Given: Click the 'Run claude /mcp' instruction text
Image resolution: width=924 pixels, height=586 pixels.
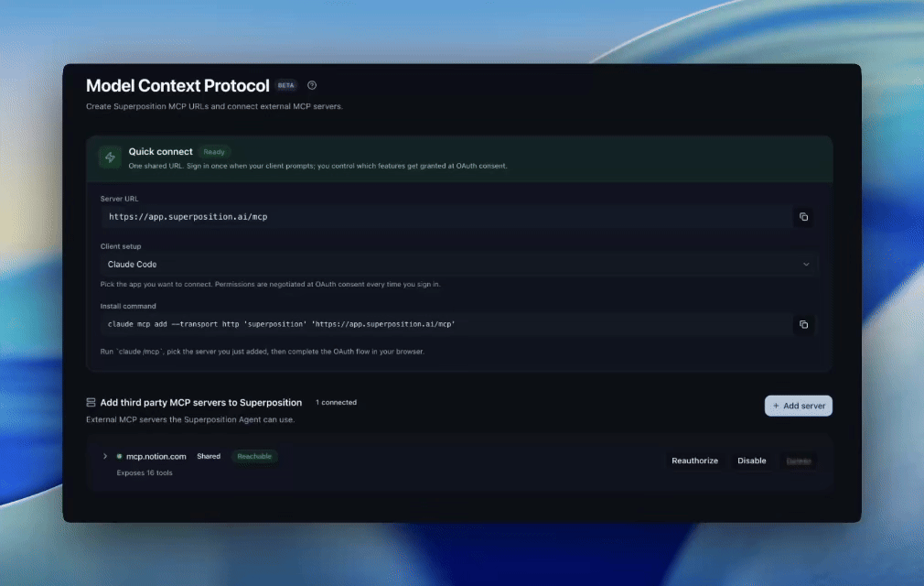Looking at the screenshot, I should pyautogui.click(x=263, y=352).
